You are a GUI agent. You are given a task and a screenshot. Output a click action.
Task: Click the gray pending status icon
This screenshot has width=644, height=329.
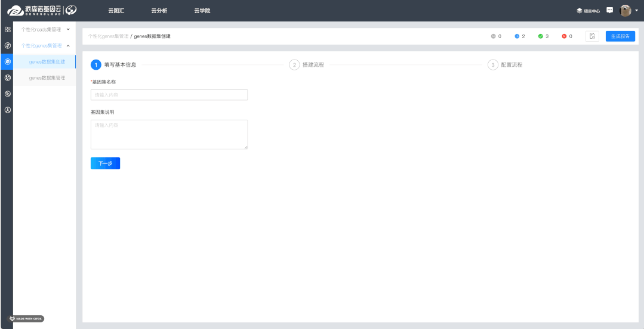tap(494, 36)
